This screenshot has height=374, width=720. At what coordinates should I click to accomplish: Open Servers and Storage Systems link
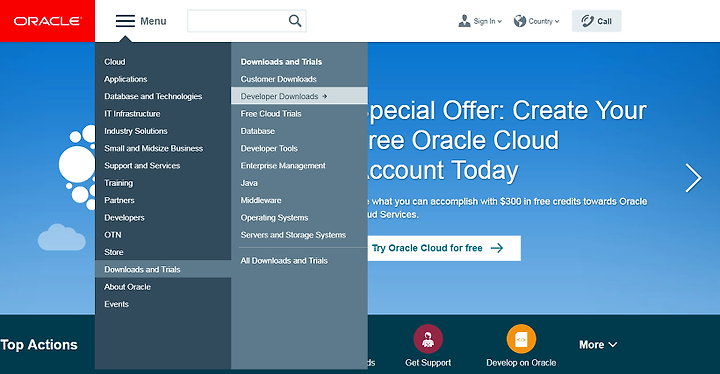293,235
